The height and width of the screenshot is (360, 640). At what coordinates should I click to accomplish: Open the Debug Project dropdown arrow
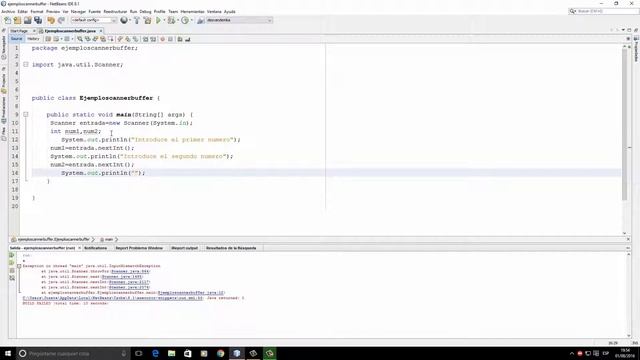[178, 20]
